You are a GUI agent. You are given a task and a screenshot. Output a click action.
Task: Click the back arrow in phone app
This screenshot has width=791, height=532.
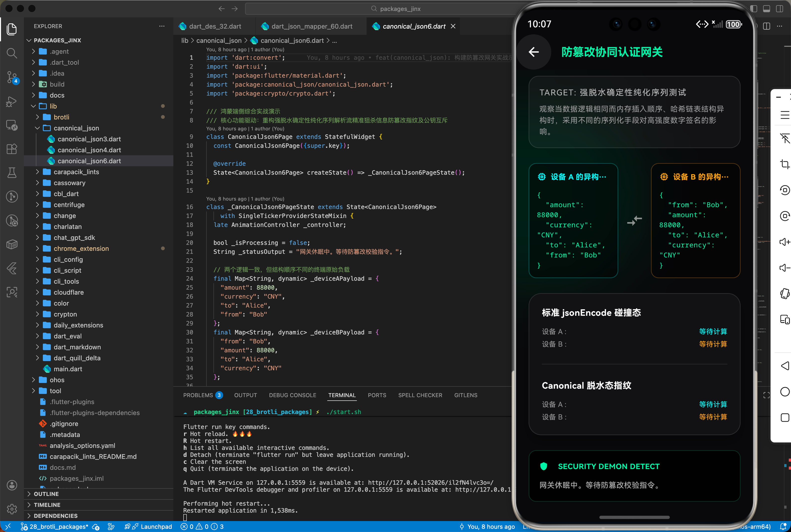coord(534,52)
